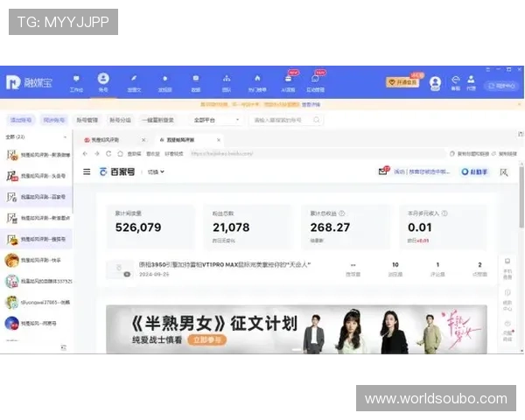This screenshot has height=420, width=525.
Task: Click the 一键重新登录 button
Action: [157, 120]
